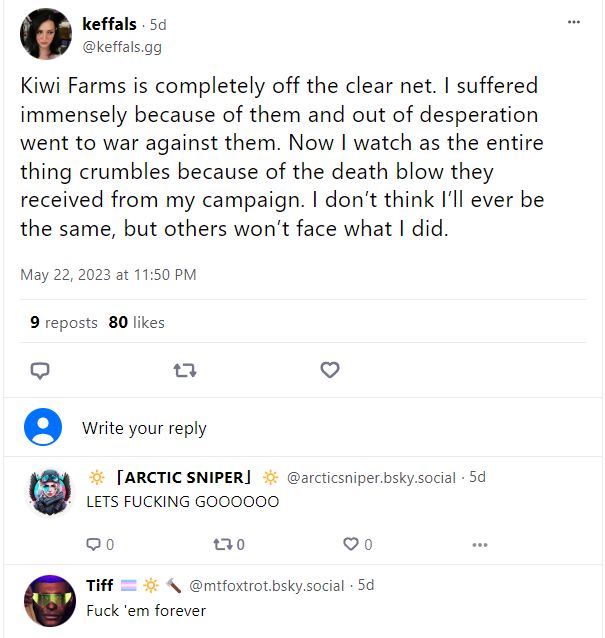Open Arctic Sniper's avatar
This screenshot has width=605, height=638.
point(48,492)
